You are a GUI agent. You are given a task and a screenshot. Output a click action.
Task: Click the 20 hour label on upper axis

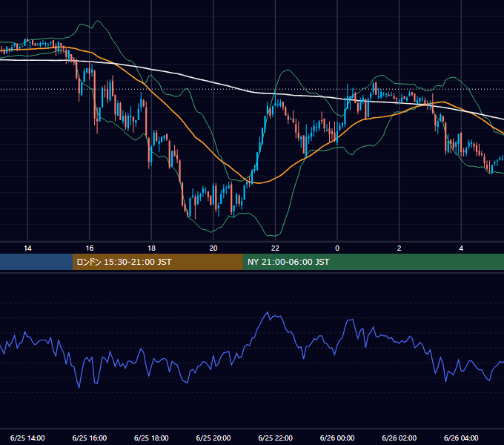point(213,248)
